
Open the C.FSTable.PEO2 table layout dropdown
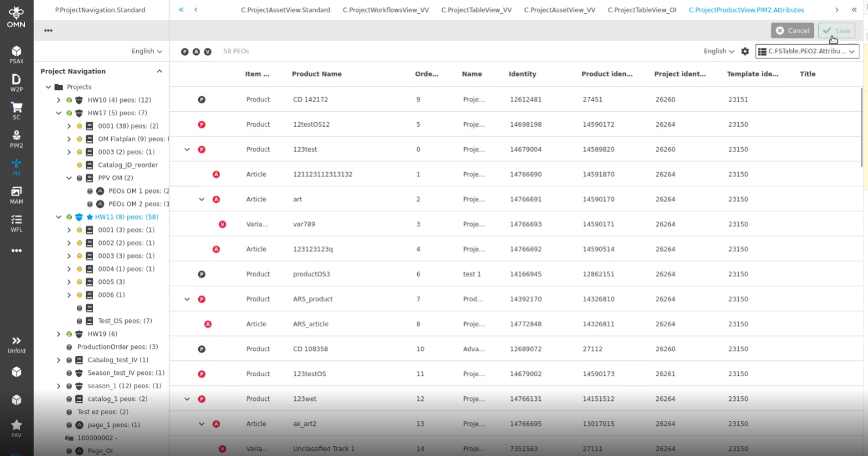pyautogui.click(x=807, y=52)
